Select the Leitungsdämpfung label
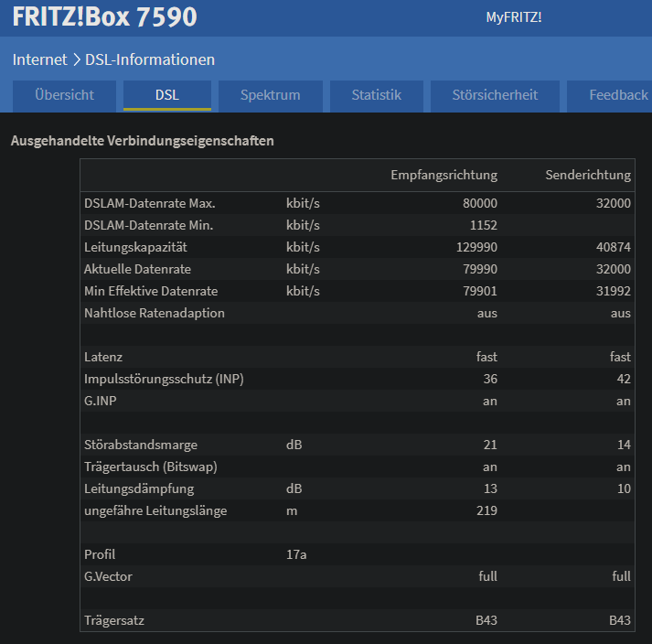Image resolution: width=652 pixels, height=644 pixels. tap(139, 488)
